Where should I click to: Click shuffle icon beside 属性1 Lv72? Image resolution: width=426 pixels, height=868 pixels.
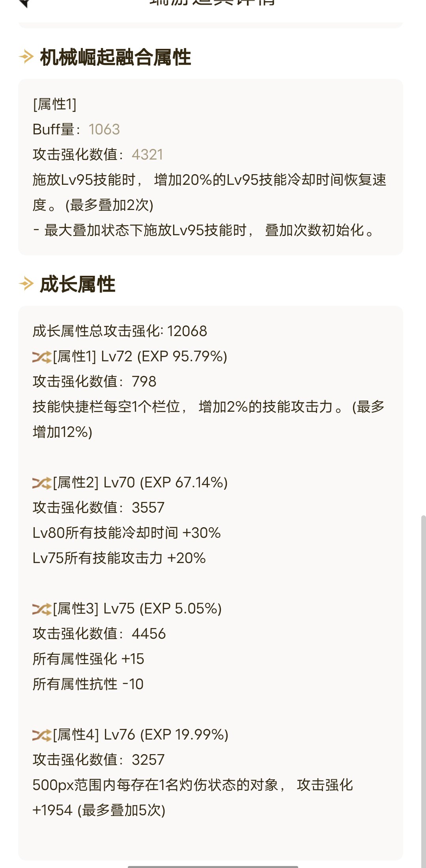pyautogui.click(x=42, y=357)
